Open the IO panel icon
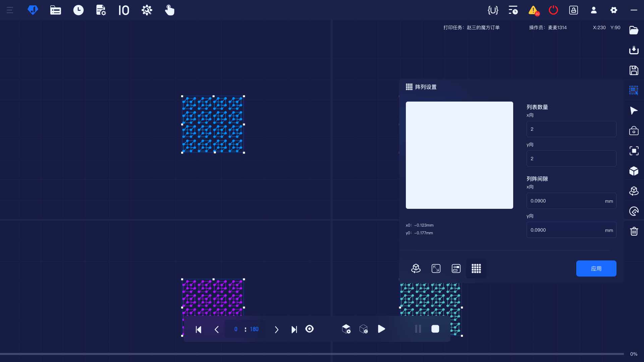The width and height of the screenshot is (644, 362). coord(124,10)
